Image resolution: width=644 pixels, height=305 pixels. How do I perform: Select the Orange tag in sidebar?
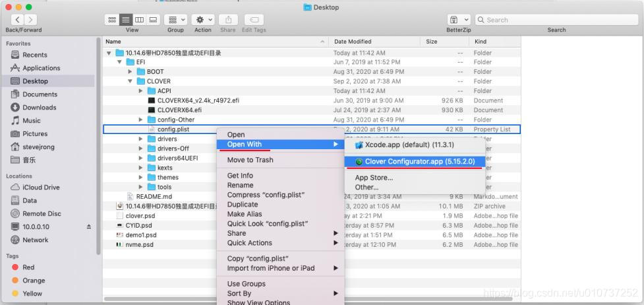pos(34,281)
